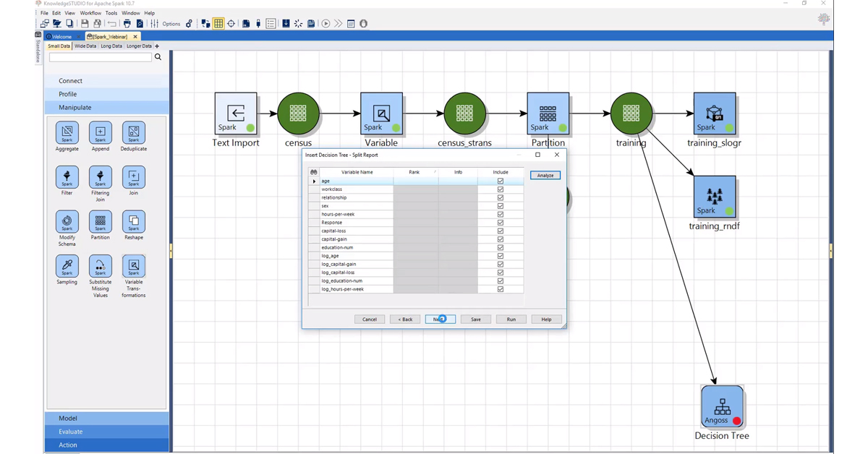Open the Workflow menu
This screenshot has height=454, width=868.
tap(90, 13)
